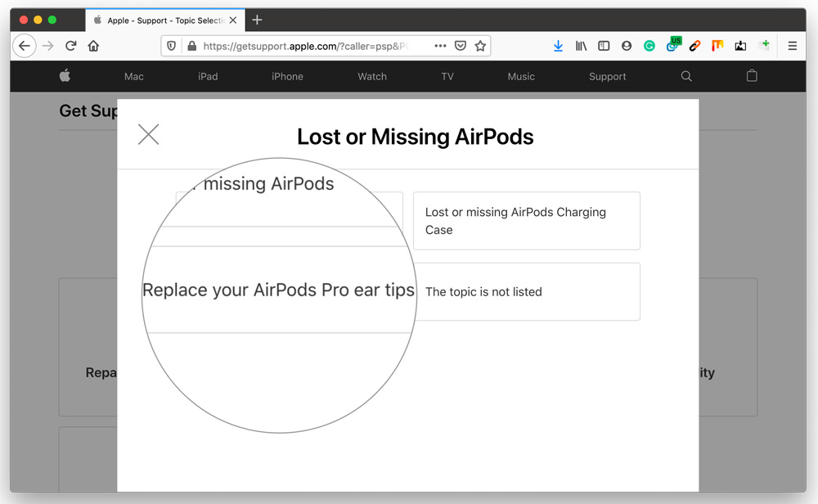Viewport: 818px width, 504px height.
Task: Search with the Apple magnifying glass icon
Action: point(685,76)
